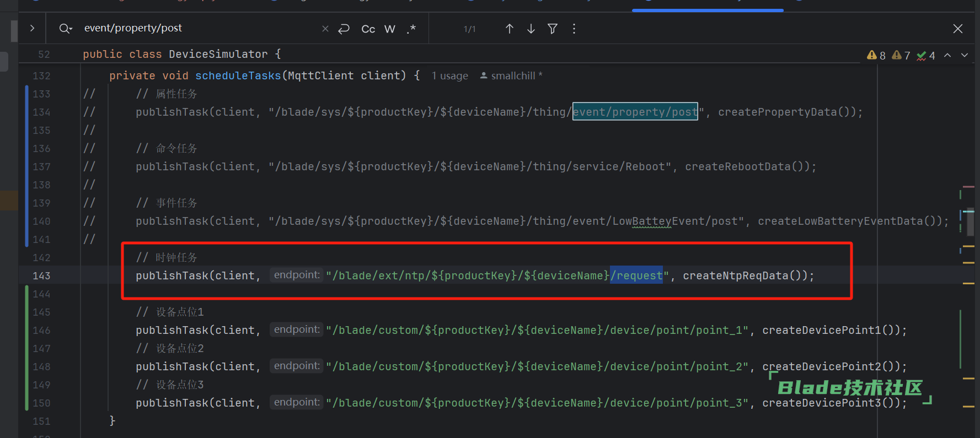Click the 7 weak warnings indicator
980x438 pixels.
click(901, 55)
